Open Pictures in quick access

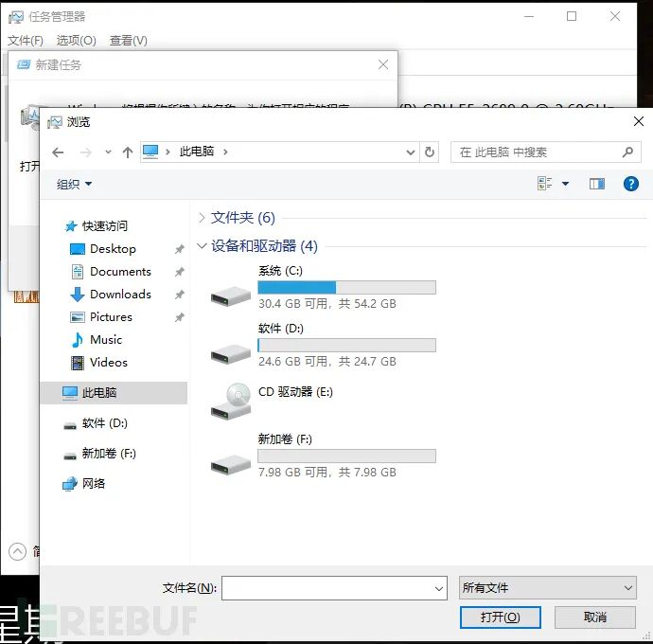click(101, 317)
